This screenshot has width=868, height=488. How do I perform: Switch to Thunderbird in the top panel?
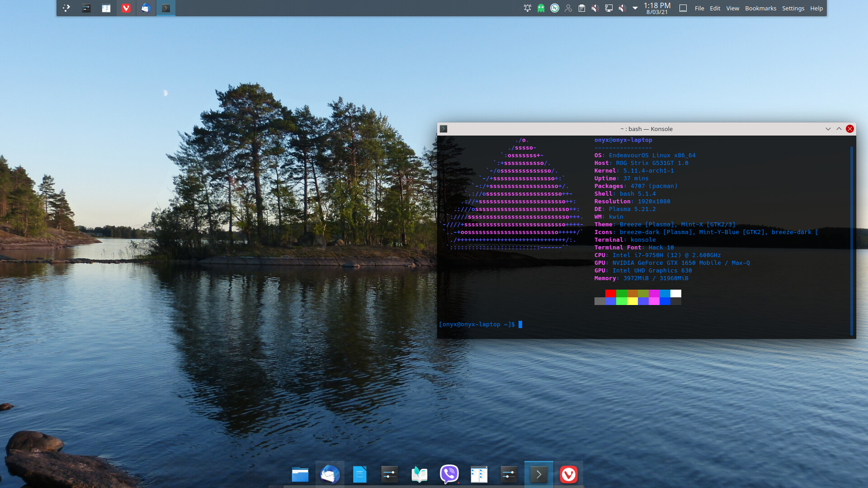point(146,8)
